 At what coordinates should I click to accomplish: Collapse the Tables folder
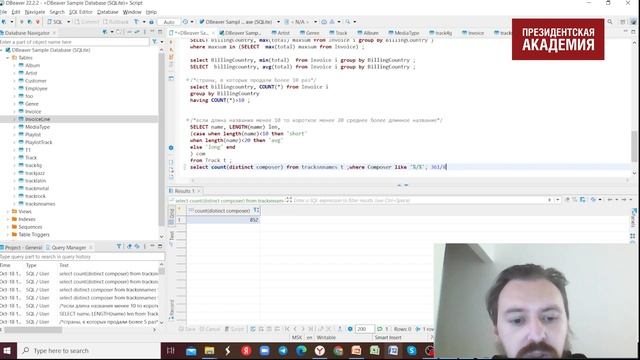[7, 58]
